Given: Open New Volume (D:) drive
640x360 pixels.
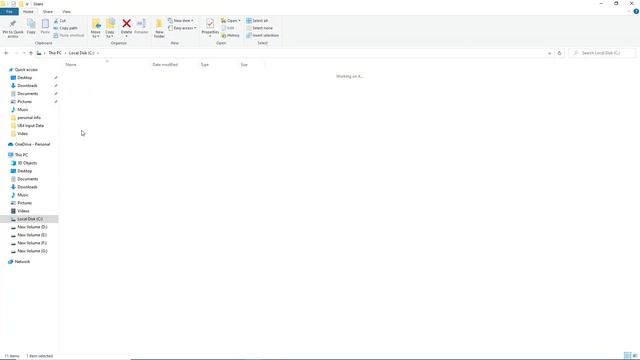Looking at the screenshot, I should pos(32,227).
